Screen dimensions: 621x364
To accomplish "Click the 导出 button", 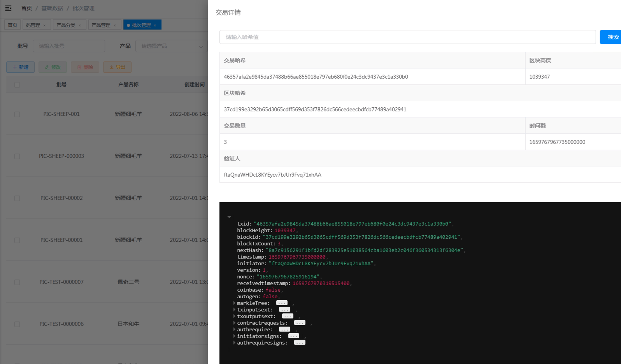I will [x=117, y=67].
